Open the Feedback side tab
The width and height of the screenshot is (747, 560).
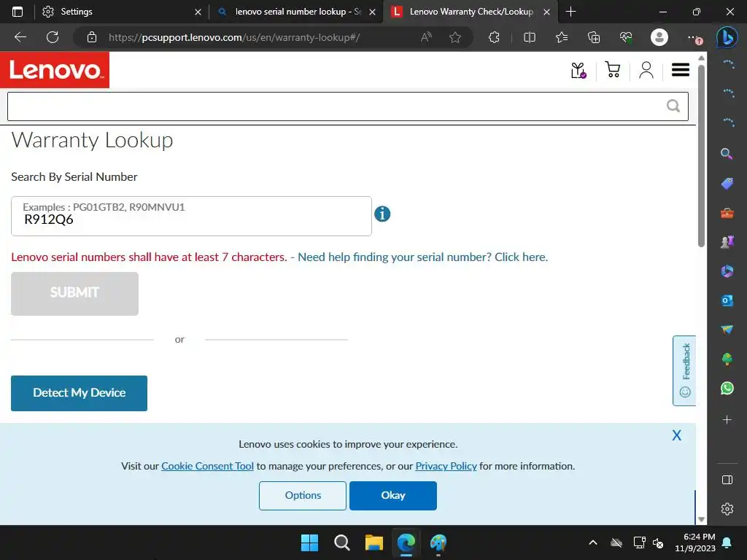(684, 370)
